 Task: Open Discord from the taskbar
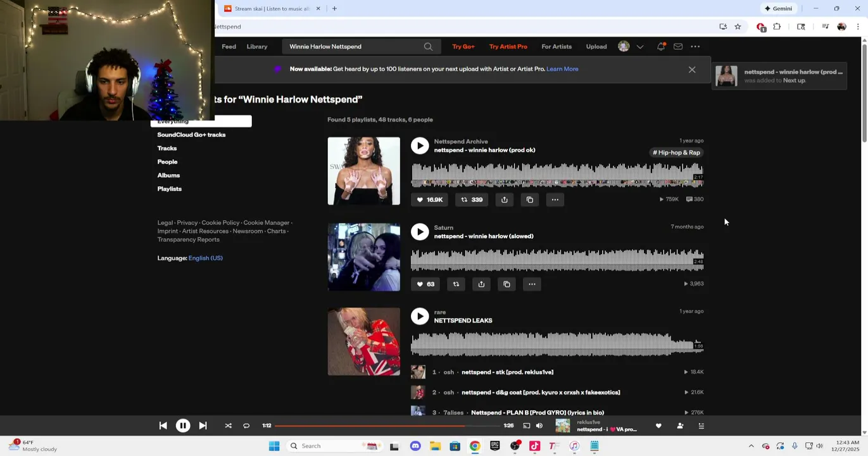pos(415,446)
